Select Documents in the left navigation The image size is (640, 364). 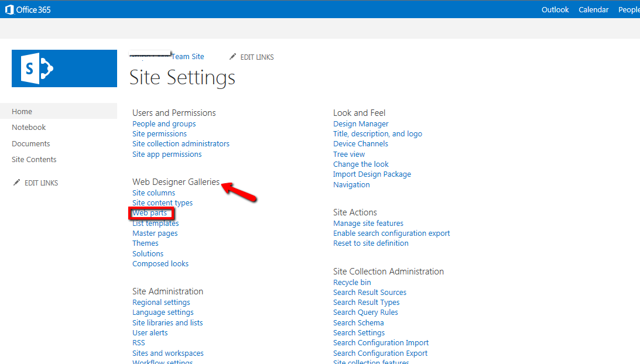tap(31, 144)
